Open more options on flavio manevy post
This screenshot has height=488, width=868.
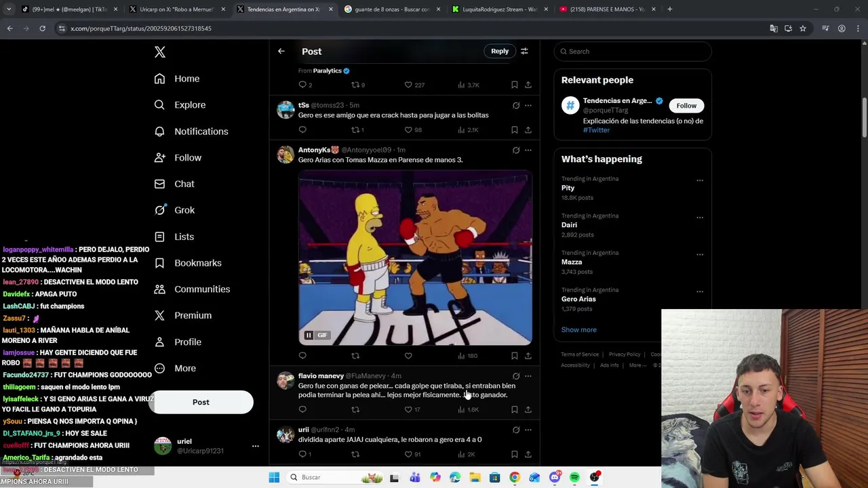point(528,376)
